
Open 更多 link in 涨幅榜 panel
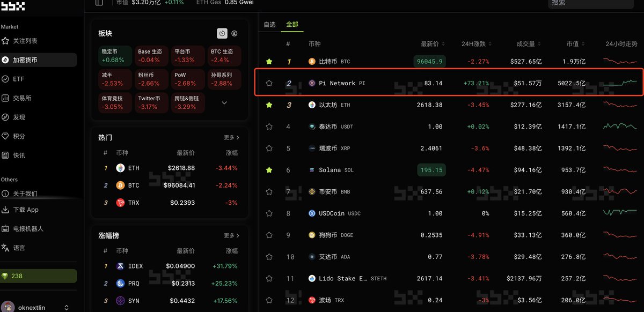coord(231,235)
